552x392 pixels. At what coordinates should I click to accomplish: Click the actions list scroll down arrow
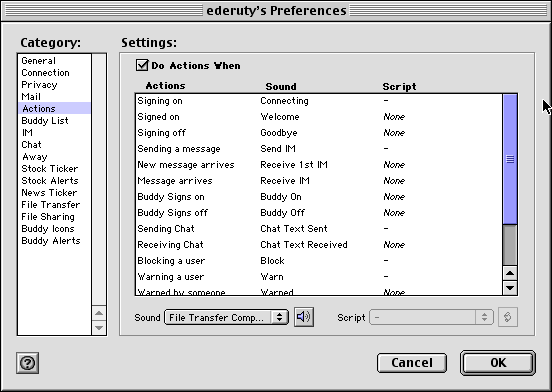tap(510, 288)
